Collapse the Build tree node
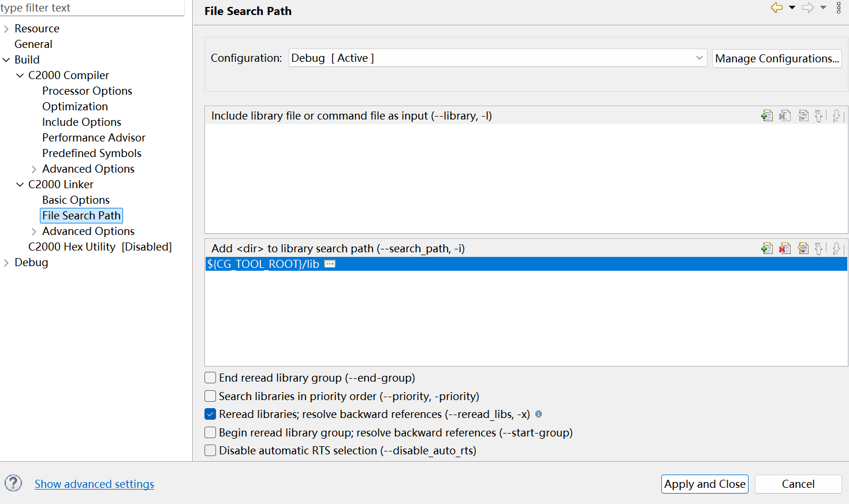The image size is (849, 504). [x=6, y=59]
